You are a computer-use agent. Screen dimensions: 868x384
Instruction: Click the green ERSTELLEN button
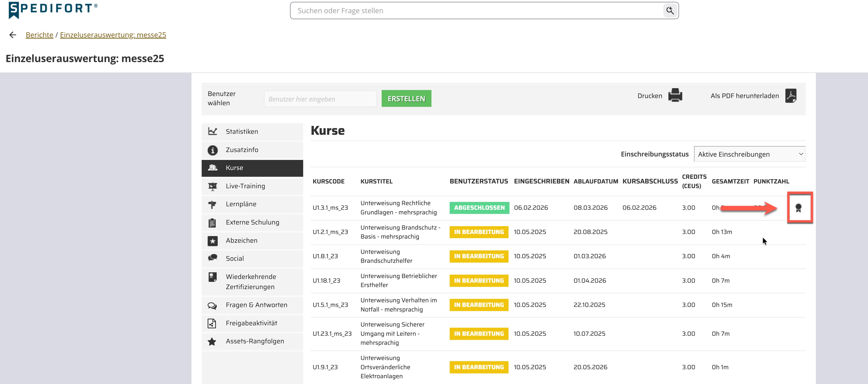coord(406,99)
